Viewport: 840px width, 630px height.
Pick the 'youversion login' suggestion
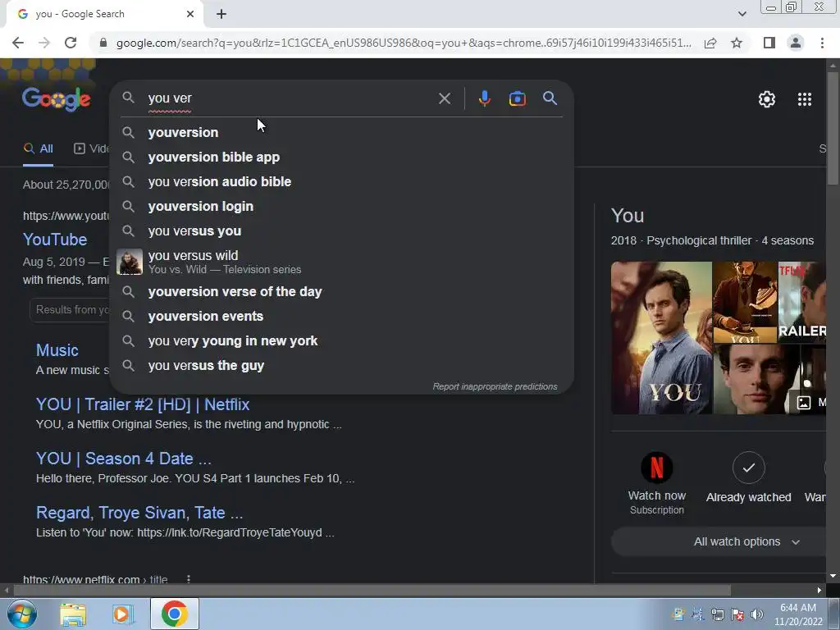click(341, 206)
